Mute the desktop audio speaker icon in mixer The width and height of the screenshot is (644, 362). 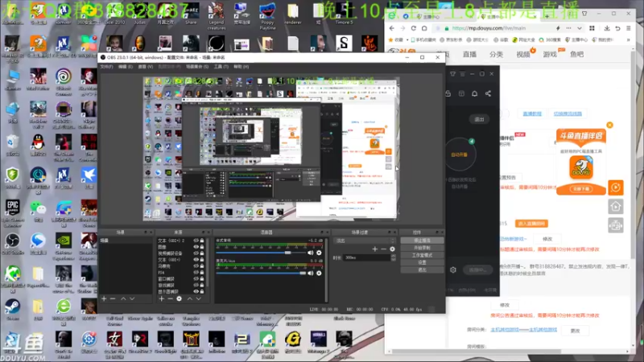pyautogui.click(x=311, y=253)
